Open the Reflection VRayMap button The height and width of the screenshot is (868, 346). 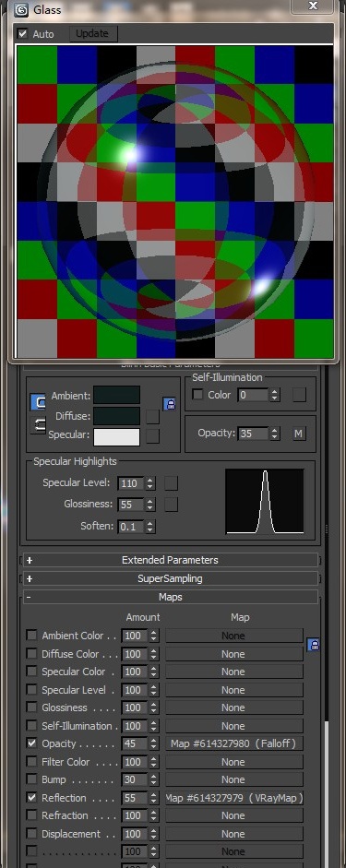[x=233, y=798]
